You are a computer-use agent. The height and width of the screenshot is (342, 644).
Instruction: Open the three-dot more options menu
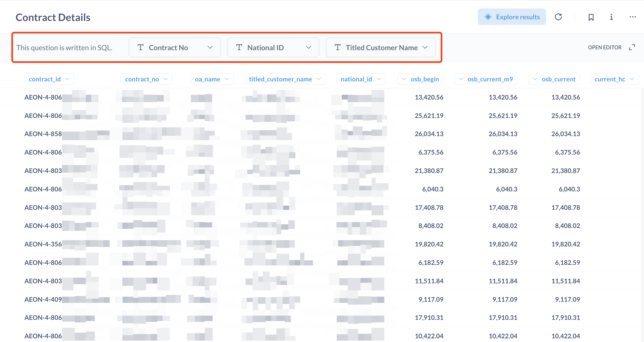tap(632, 17)
